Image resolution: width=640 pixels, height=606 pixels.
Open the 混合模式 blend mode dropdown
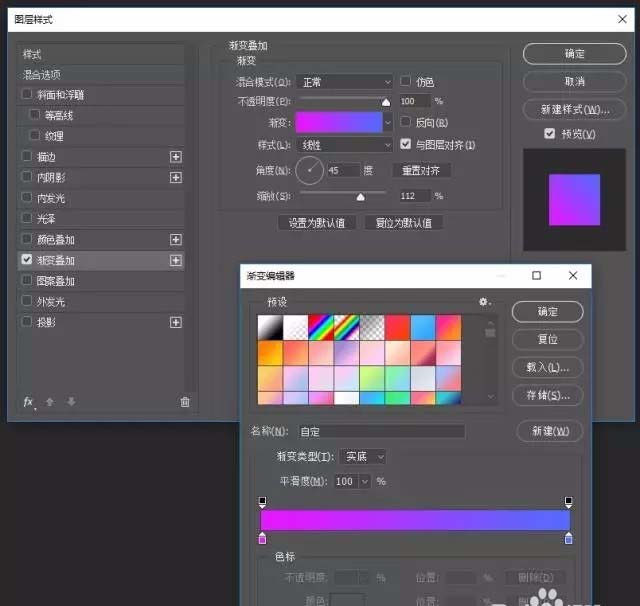point(346,82)
